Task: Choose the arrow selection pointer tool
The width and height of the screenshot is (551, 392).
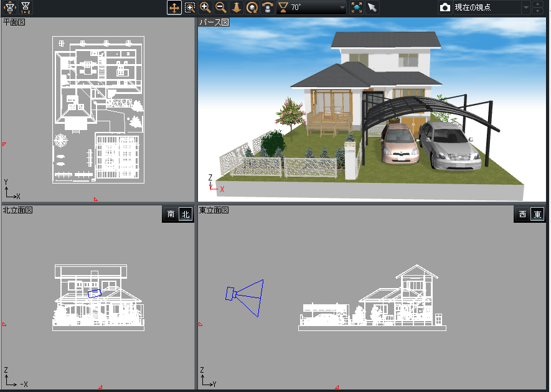Action: point(372,7)
